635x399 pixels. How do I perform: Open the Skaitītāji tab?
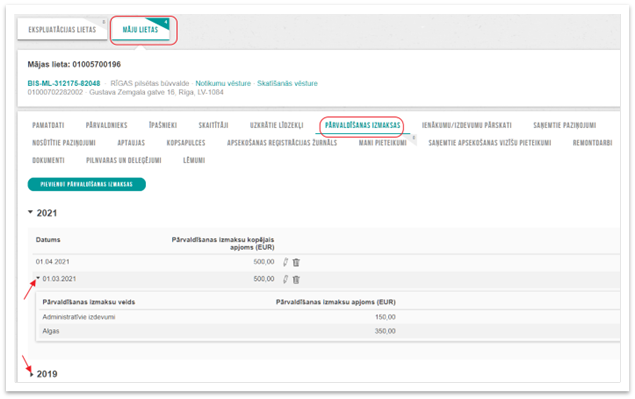pos(213,125)
